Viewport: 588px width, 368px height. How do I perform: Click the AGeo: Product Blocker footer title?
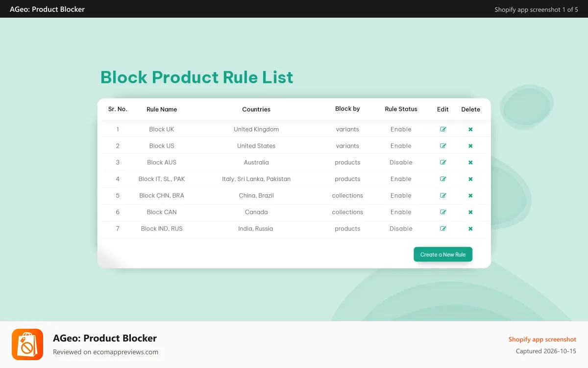pyautogui.click(x=105, y=338)
